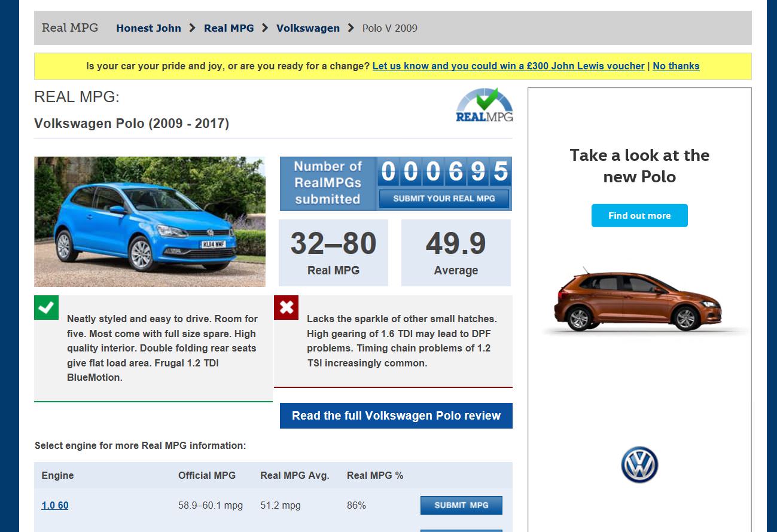Click the Real MPG % column header
This screenshot has width=777, height=532.
(375, 476)
